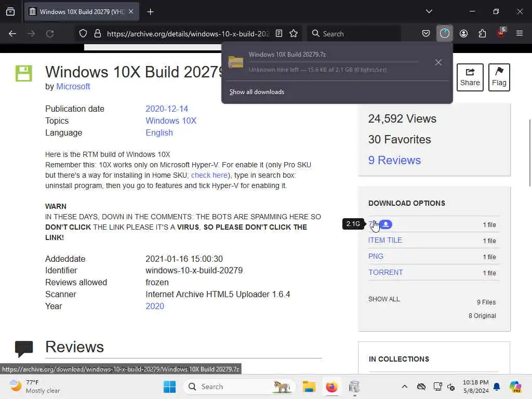This screenshot has width=532, height=399.
Task: Open Windows Start menu
Action: click(169, 387)
